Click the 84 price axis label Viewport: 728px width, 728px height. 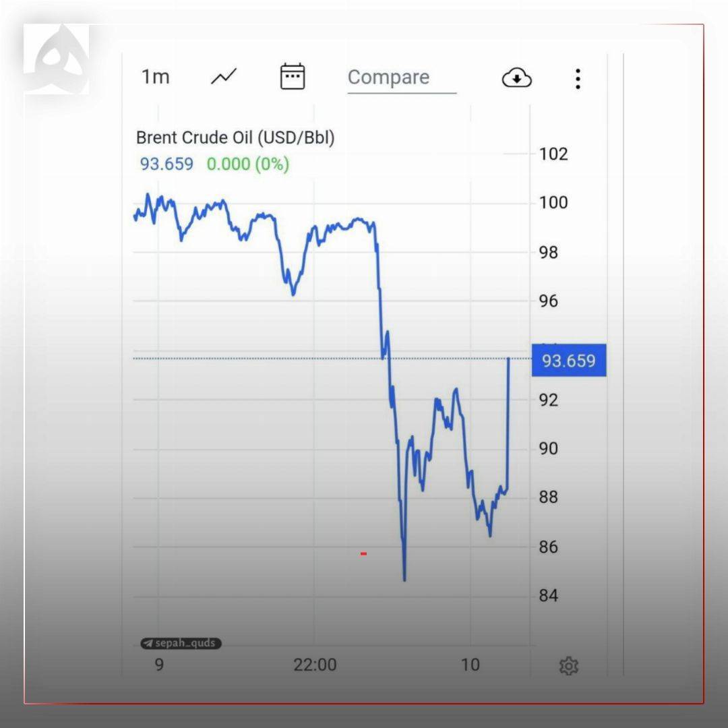549,596
